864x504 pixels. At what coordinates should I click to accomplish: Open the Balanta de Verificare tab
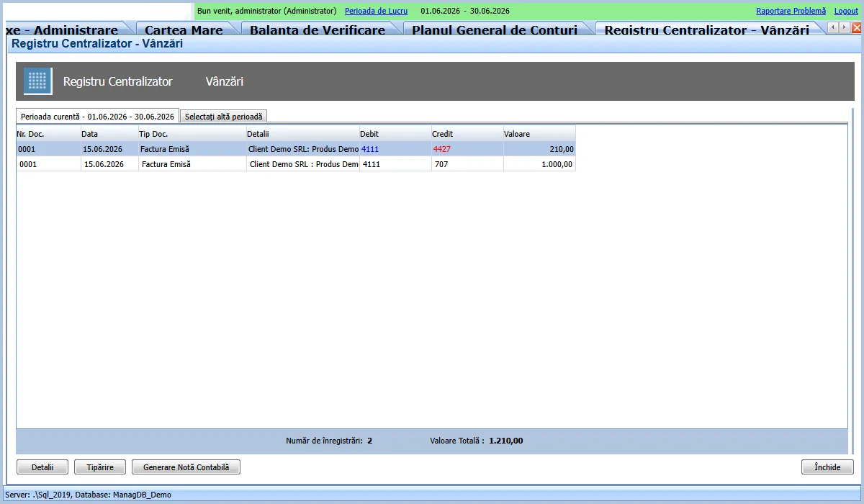pos(318,30)
